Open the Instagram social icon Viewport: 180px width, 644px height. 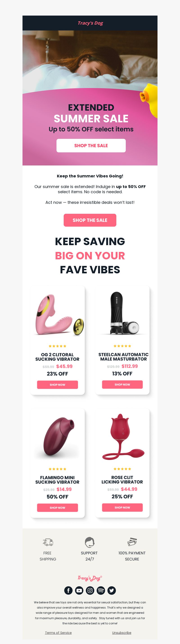(90, 591)
